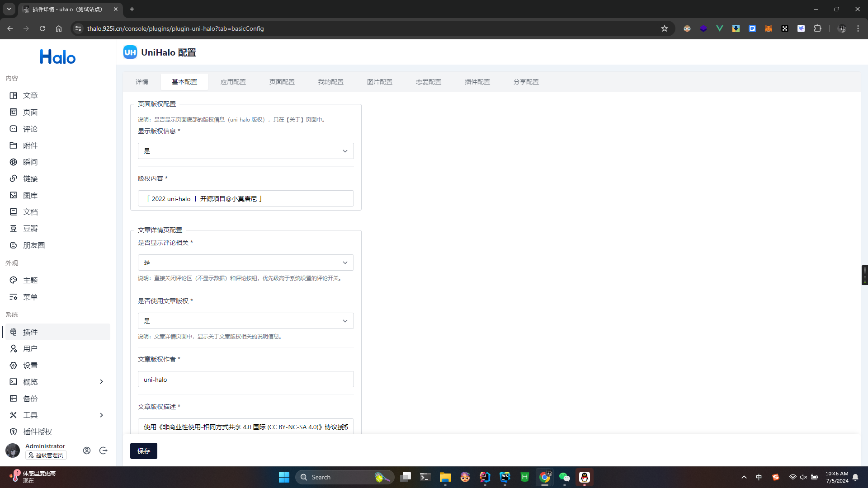The width and height of the screenshot is (868, 488).
Task: Click the 评论 (Comments) sidebar icon
Action: 30,129
